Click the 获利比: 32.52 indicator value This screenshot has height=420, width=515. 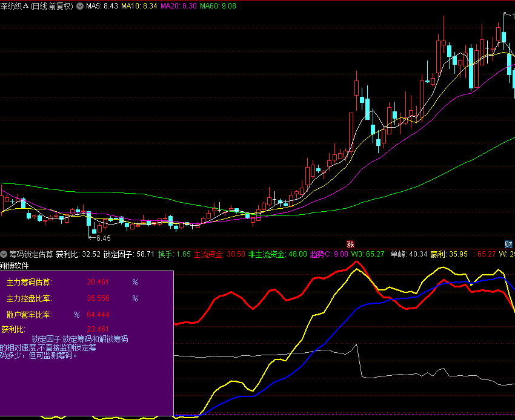(78, 254)
